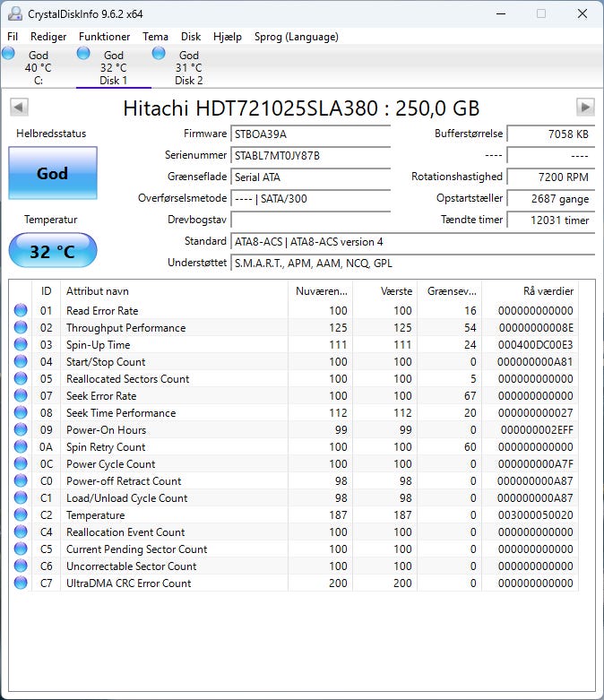Open the Fil menu
The image size is (604, 700).
pyautogui.click(x=13, y=37)
